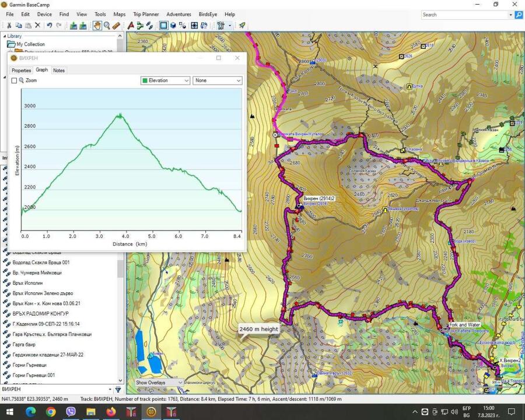Viewport: 525px width, 420px height.
Task: Click the Cut scissors icon in toolbar
Action: click(9, 26)
